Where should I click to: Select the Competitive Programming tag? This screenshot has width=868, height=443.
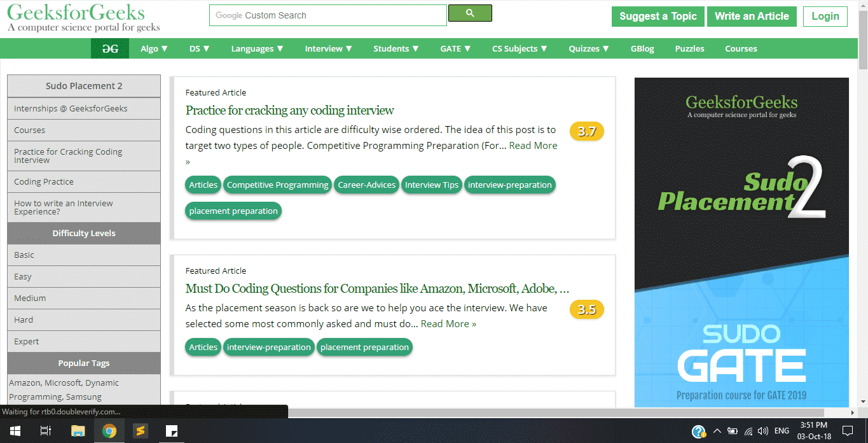point(278,185)
